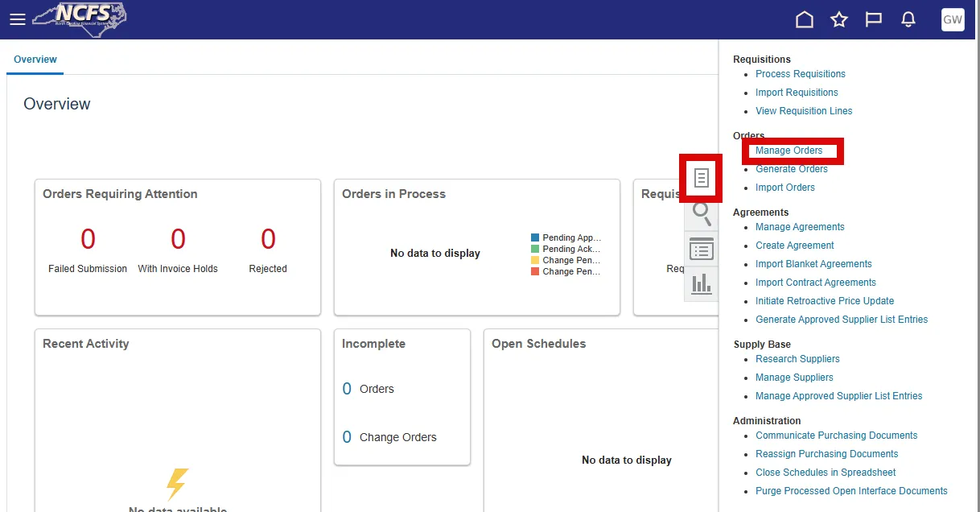Go to the Home icon
The height and width of the screenshot is (512, 980).
pos(805,19)
